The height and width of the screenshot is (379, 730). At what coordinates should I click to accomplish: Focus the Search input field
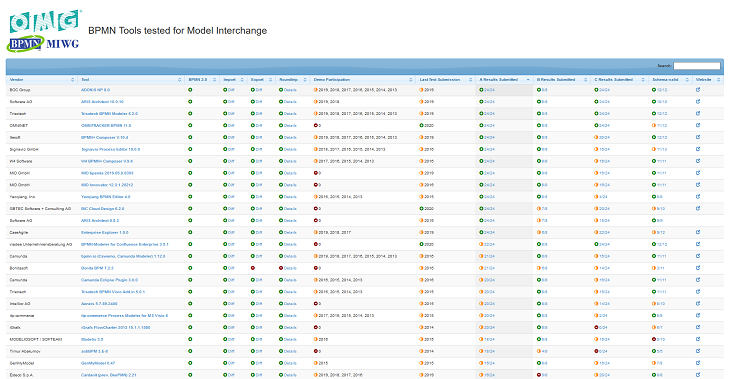click(x=696, y=66)
